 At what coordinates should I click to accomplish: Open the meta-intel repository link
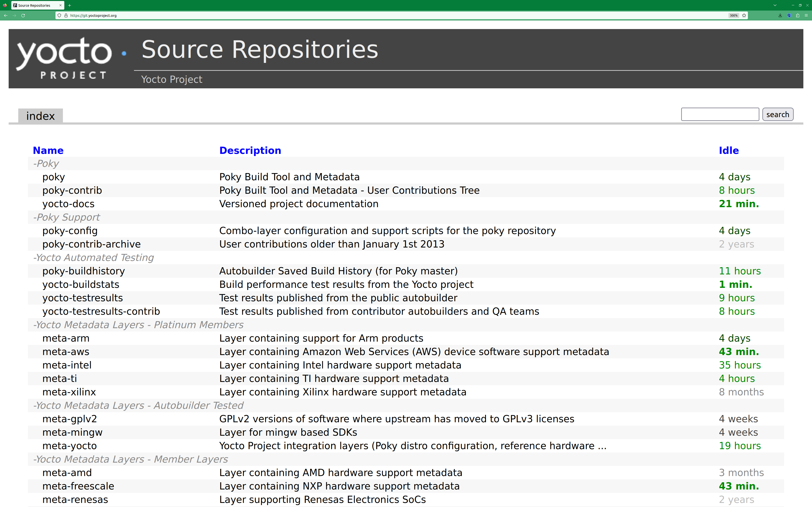pyautogui.click(x=67, y=365)
